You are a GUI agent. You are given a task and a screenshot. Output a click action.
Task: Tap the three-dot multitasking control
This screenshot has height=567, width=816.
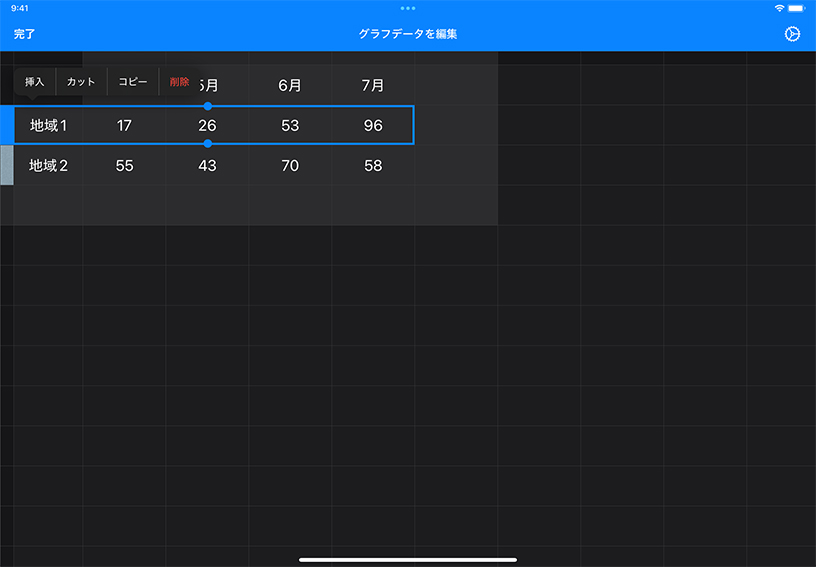[408, 8]
